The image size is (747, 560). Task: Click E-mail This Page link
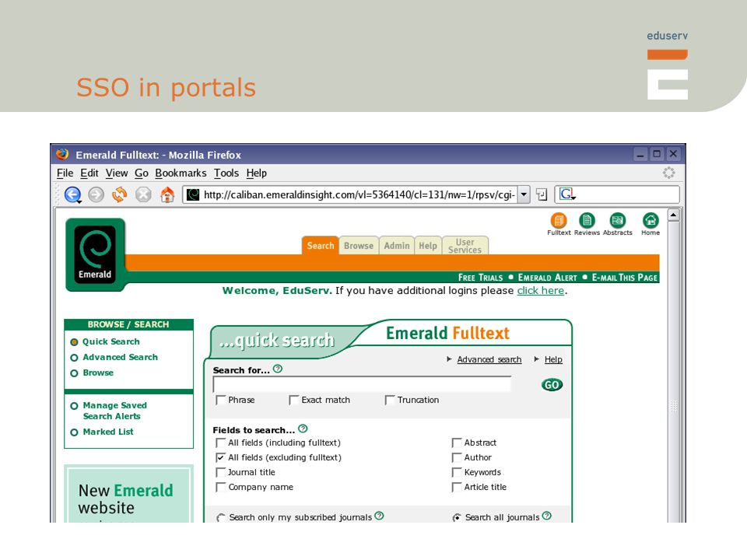pyautogui.click(x=625, y=278)
